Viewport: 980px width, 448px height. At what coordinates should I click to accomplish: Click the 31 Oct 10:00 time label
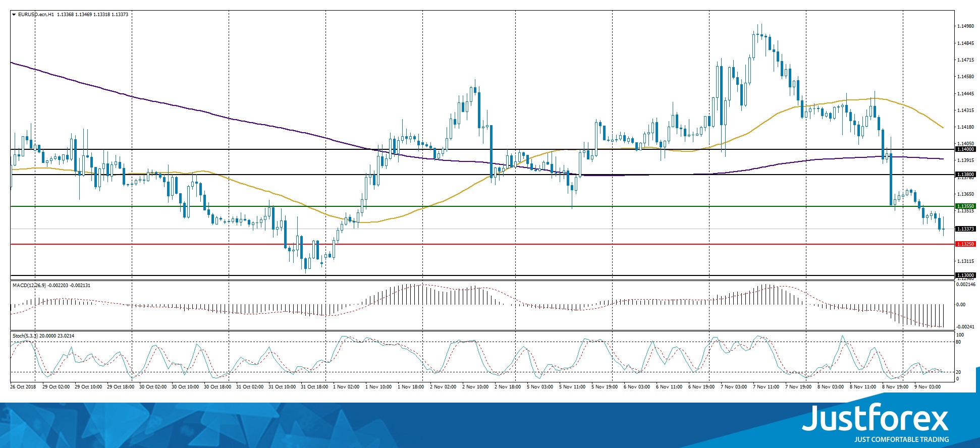282,387
